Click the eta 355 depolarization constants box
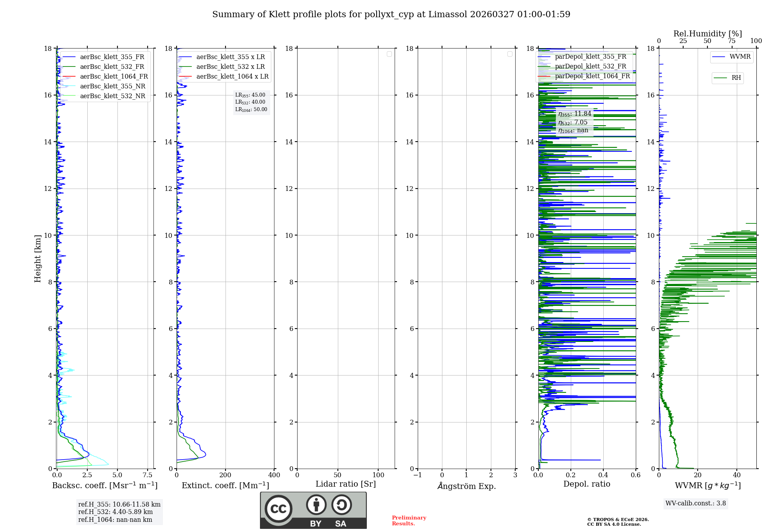783x532 pixels. click(574, 122)
